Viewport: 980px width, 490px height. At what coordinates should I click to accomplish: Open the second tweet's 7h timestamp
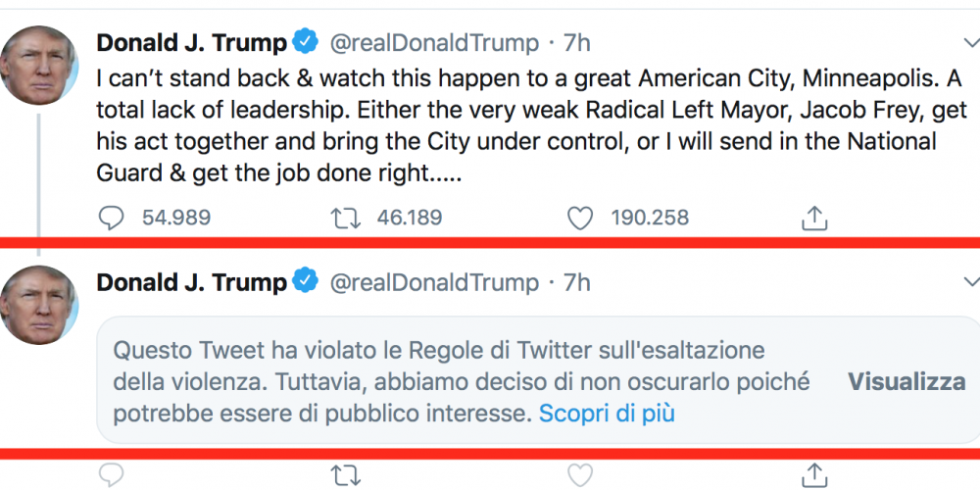[x=576, y=282]
